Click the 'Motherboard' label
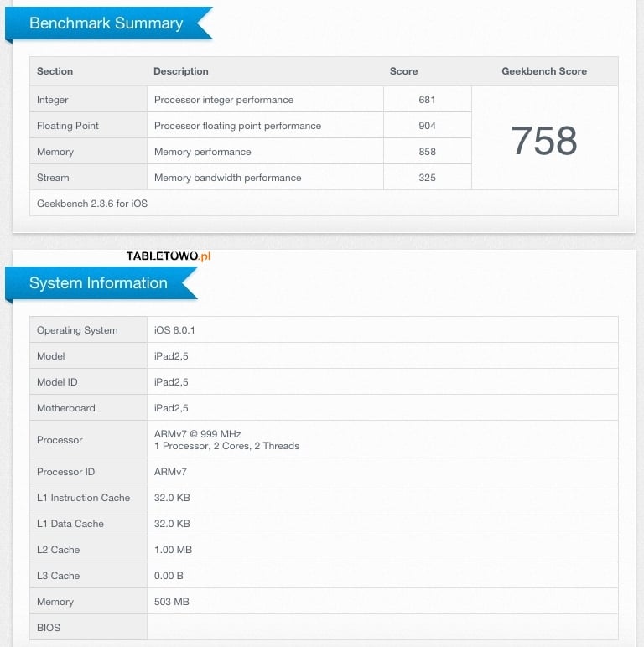Image resolution: width=644 pixels, height=647 pixels. coord(66,408)
